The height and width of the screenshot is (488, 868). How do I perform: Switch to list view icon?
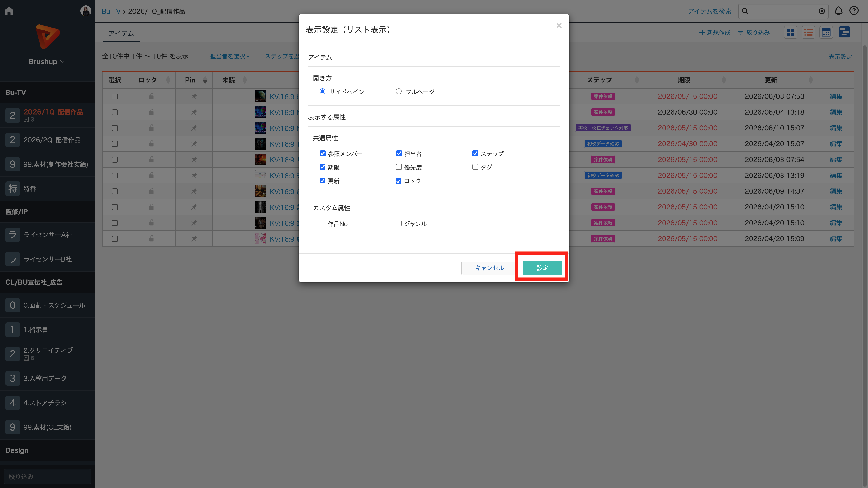tap(808, 32)
